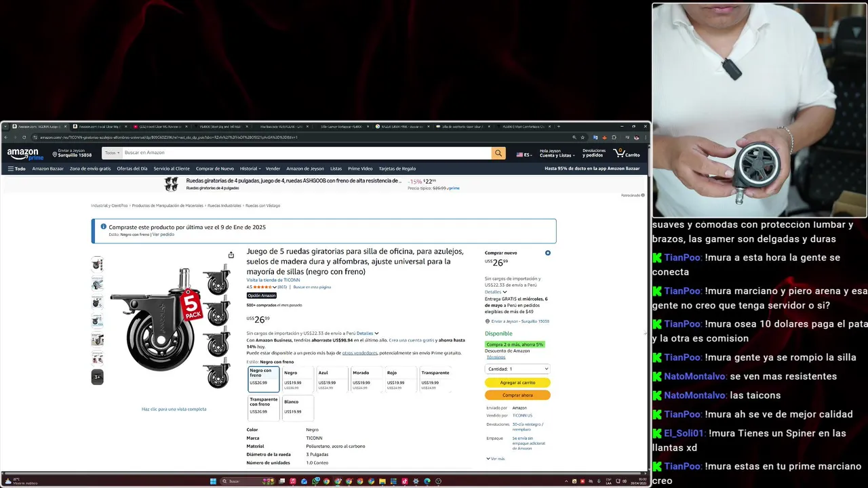
Task: Open Prime Video in the nav bar
Action: [360, 169]
